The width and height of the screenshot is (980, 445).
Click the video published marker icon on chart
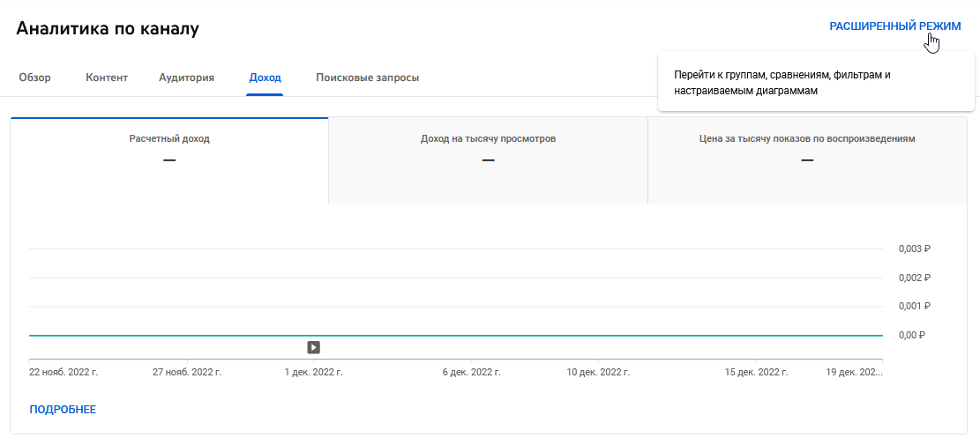click(314, 347)
